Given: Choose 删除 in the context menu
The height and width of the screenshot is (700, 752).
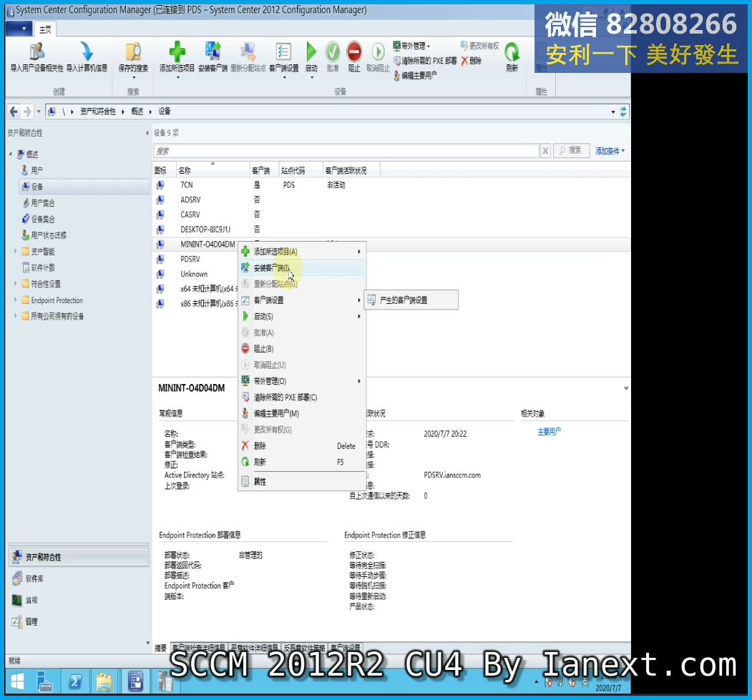Looking at the screenshot, I should (x=302, y=445).
